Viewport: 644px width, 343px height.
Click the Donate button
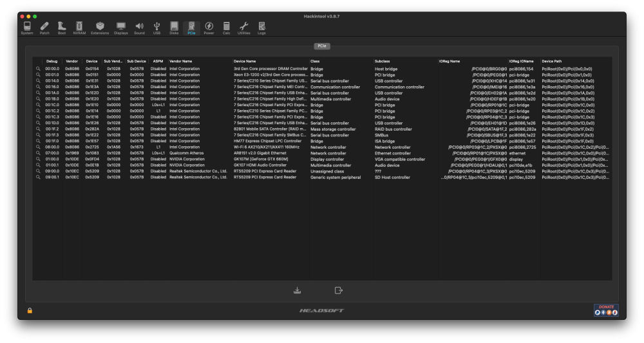(x=606, y=310)
